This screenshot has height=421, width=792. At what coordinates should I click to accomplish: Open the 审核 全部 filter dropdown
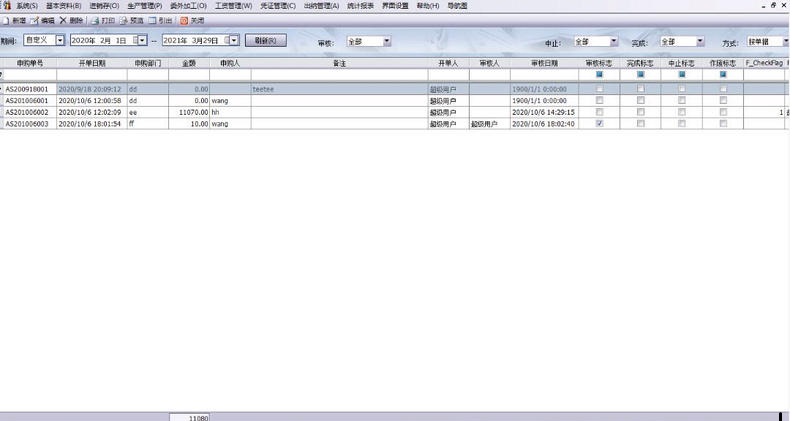pos(387,41)
